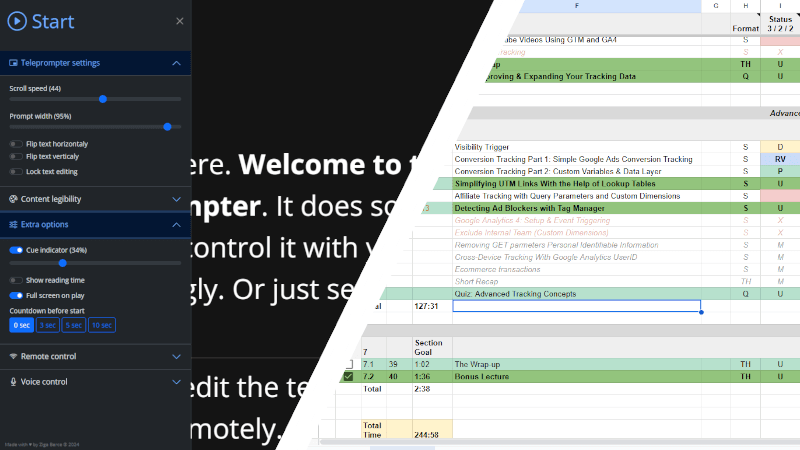Expand the Remote control section chevron
The image size is (800, 450).
pos(176,356)
